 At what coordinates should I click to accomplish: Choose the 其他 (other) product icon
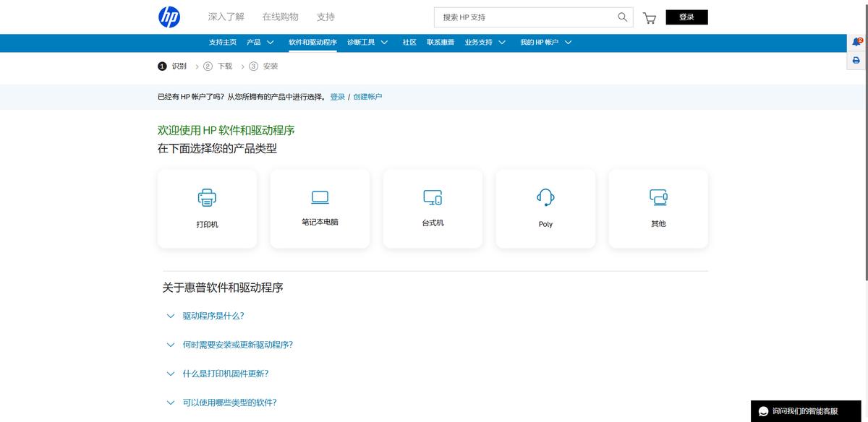[658, 197]
